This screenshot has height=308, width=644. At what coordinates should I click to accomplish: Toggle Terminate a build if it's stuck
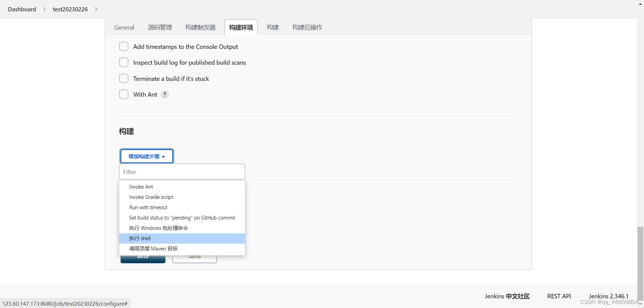click(x=124, y=78)
